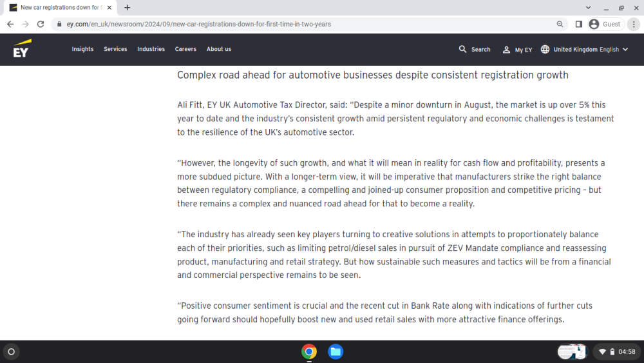
Task: Open the Search magnifier icon in site header
Action: tap(462, 50)
